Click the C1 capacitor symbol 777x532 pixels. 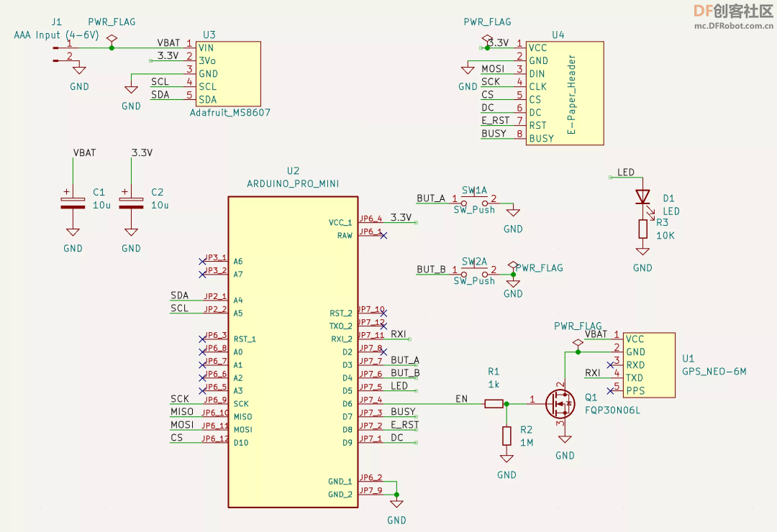73,203
